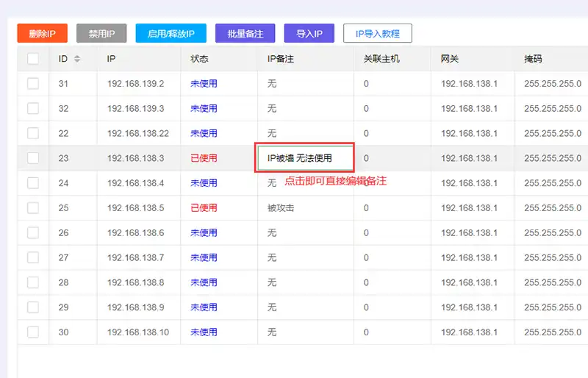
Task: Click 未使用 status of 192.168.139.2
Action: pos(204,83)
